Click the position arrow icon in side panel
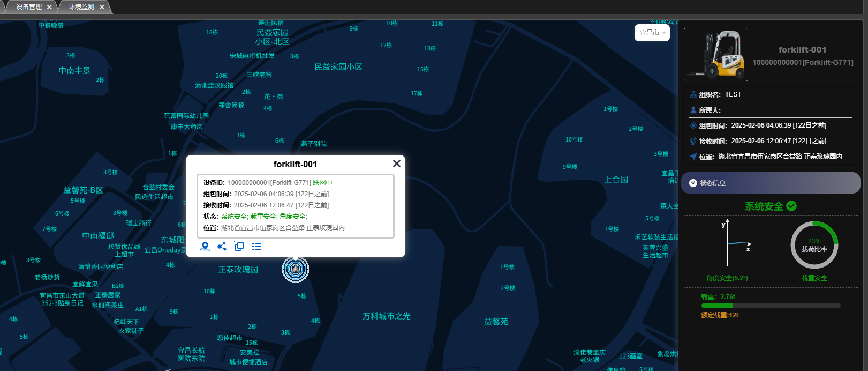 pos(693,157)
